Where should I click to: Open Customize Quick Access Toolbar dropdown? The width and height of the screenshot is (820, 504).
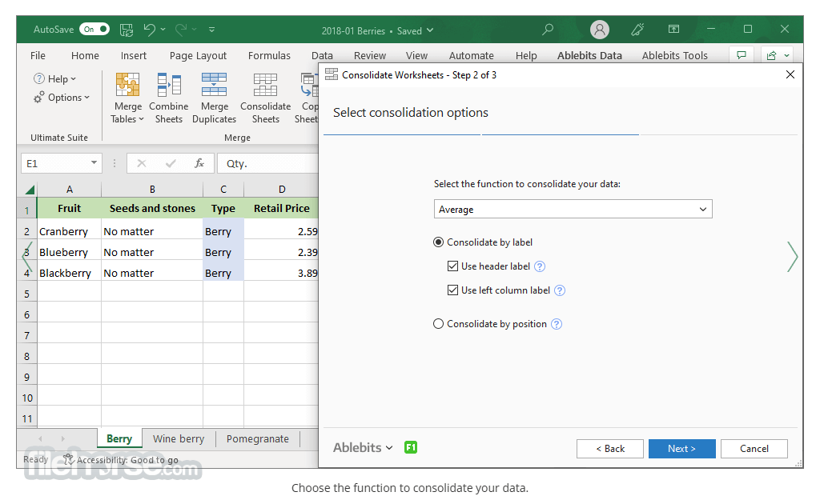(211, 30)
